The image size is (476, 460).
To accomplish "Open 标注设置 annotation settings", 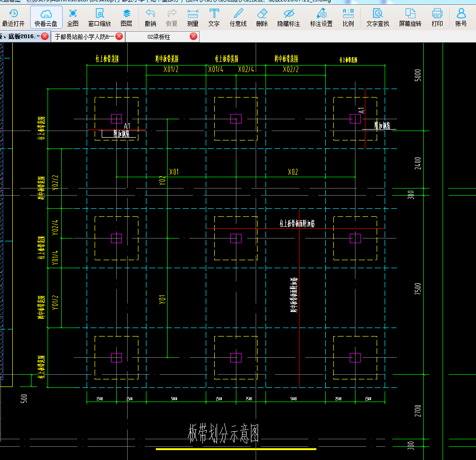I will click(322, 17).
